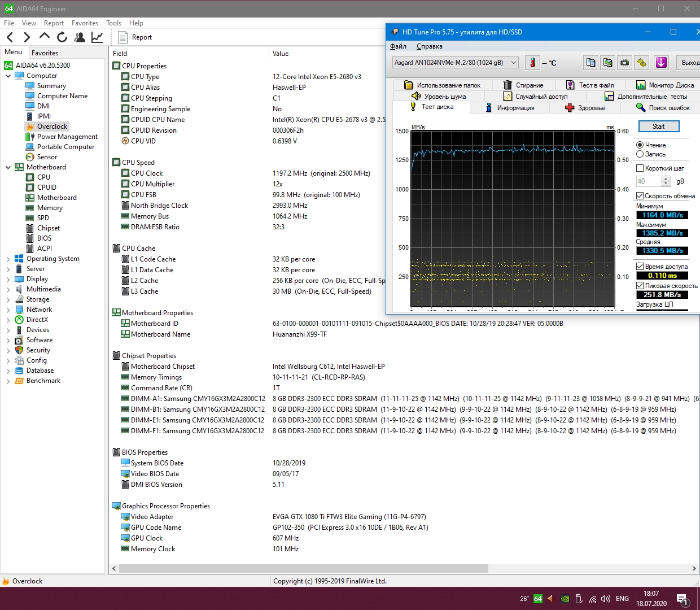The height and width of the screenshot is (610, 700).
Task: Click the horizontal scrollbar thumb in AIDA64
Action: (x=304, y=568)
